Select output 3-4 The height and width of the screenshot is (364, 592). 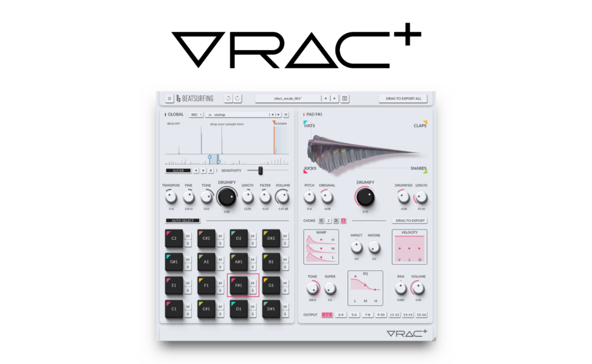(x=341, y=315)
